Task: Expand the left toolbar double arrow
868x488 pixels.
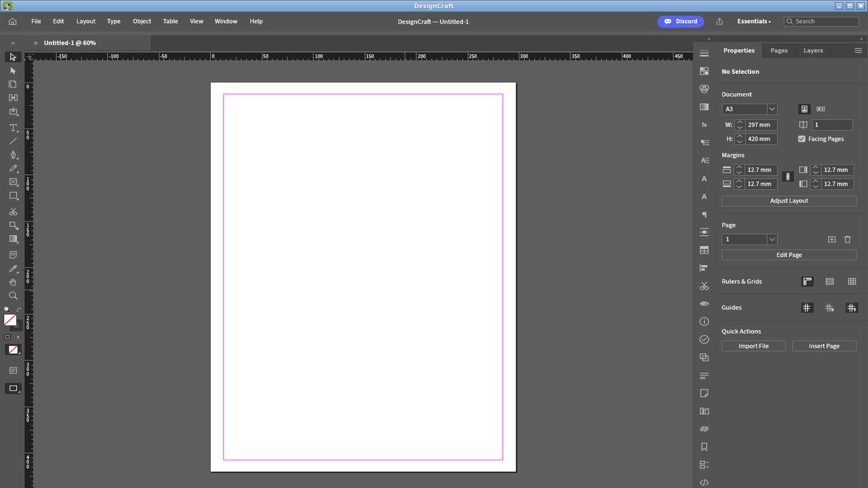Action: [13, 43]
